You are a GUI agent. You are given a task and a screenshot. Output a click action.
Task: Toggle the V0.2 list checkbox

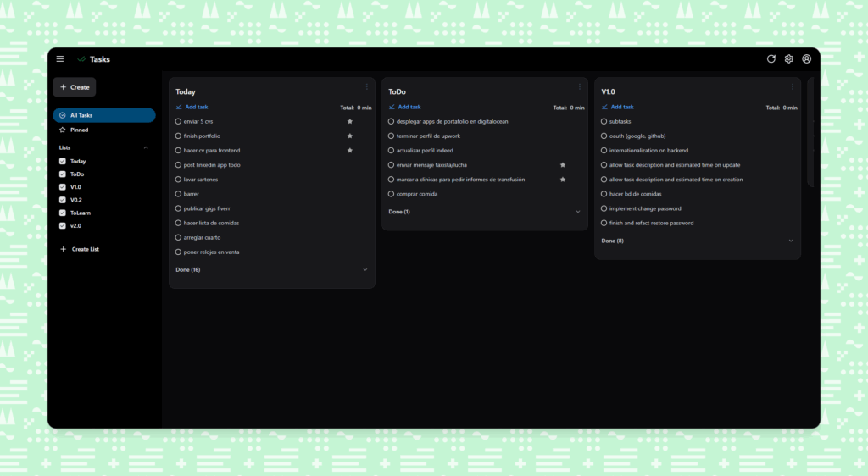[x=63, y=200]
